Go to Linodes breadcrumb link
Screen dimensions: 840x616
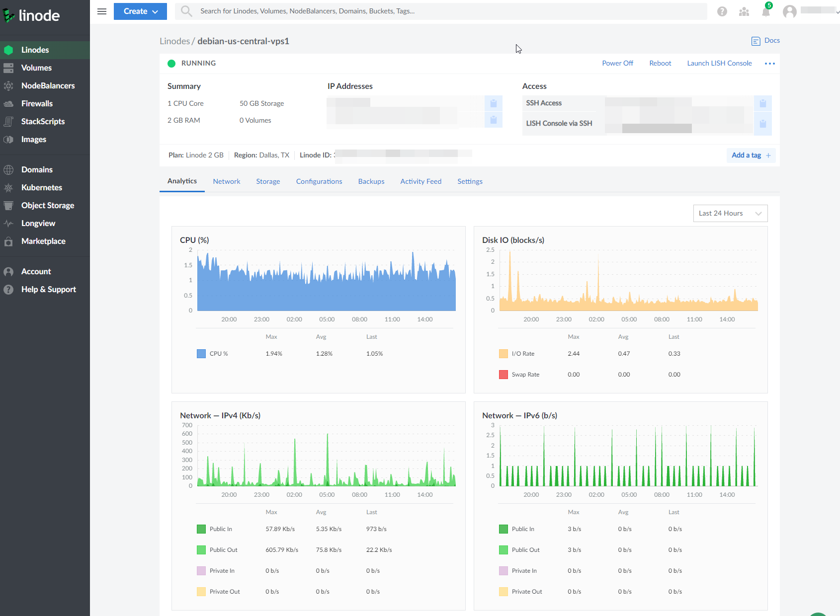175,41
